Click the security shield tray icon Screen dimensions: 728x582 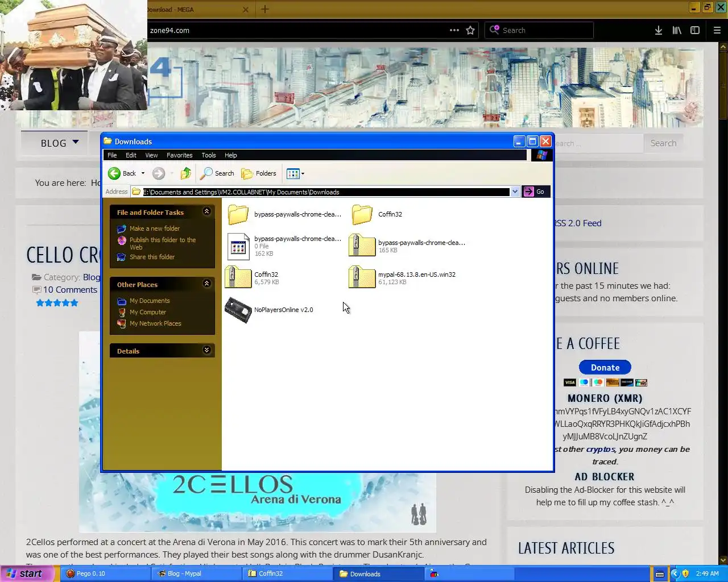click(685, 573)
